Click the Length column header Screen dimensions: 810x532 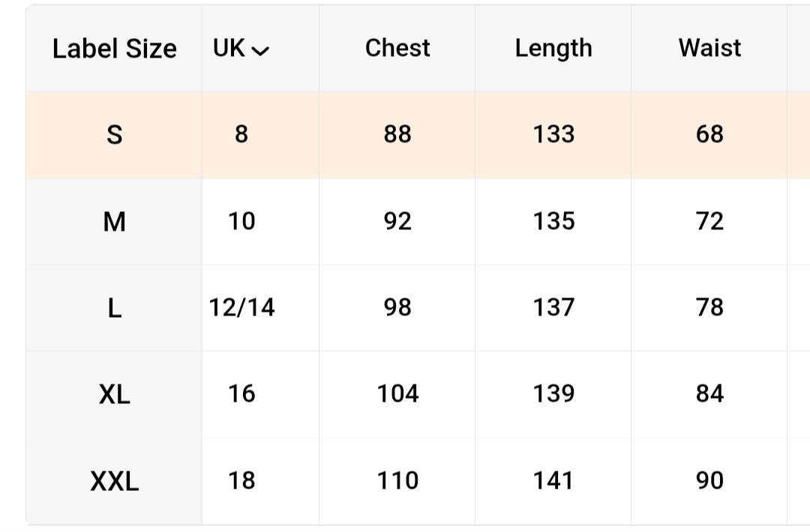click(553, 49)
